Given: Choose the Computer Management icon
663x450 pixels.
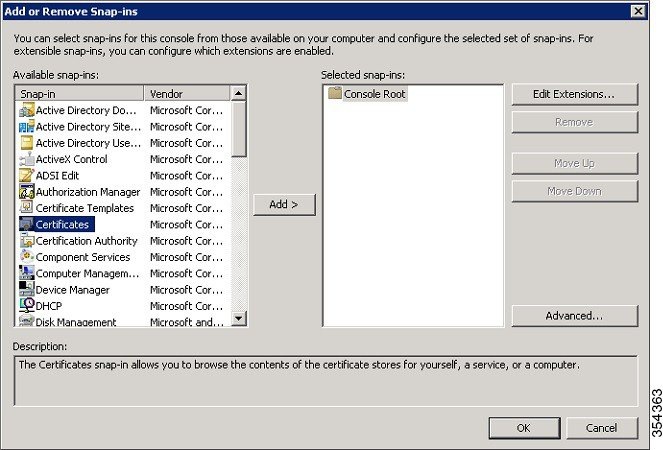Looking at the screenshot, I should 27,274.
